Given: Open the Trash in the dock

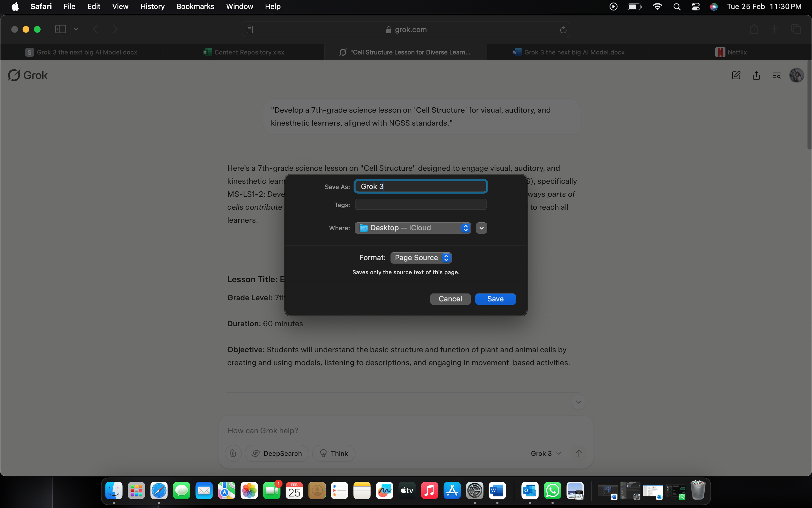Looking at the screenshot, I should pos(698,491).
